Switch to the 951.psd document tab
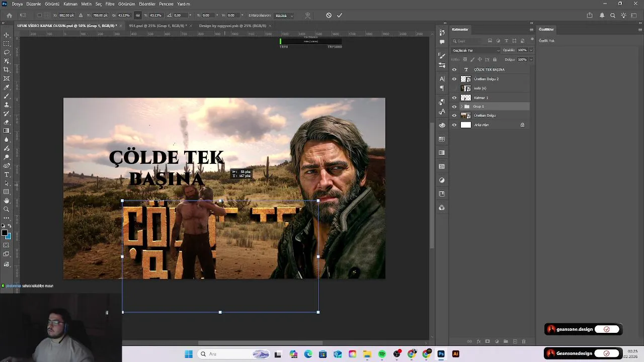The height and width of the screenshot is (362, 644). tap(157, 26)
